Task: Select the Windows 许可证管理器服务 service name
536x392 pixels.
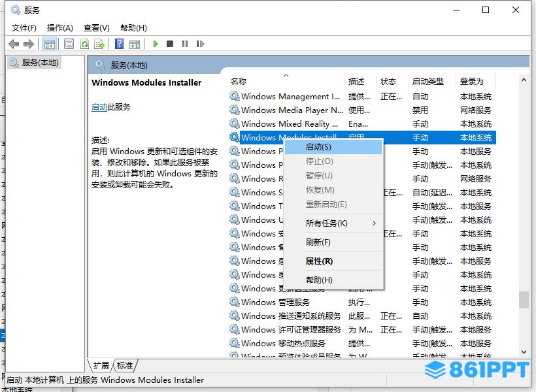Action: pyautogui.click(x=291, y=329)
